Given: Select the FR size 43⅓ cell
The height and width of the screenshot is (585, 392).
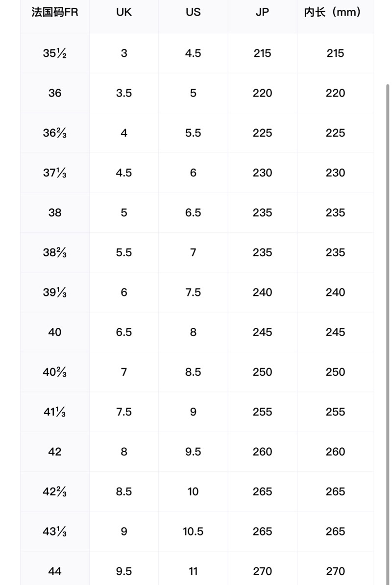Looking at the screenshot, I should click(x=55, y=532).
